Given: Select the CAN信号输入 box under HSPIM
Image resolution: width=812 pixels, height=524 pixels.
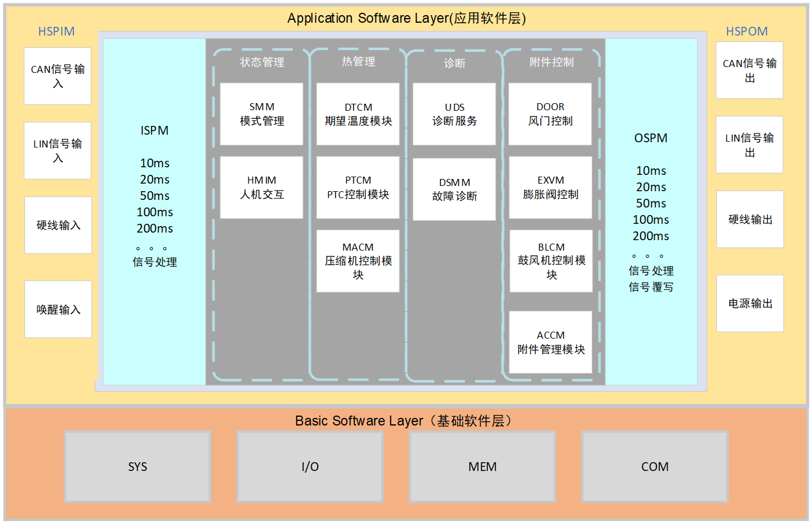Looking at the screenshot, I should (x=58, y=76).
